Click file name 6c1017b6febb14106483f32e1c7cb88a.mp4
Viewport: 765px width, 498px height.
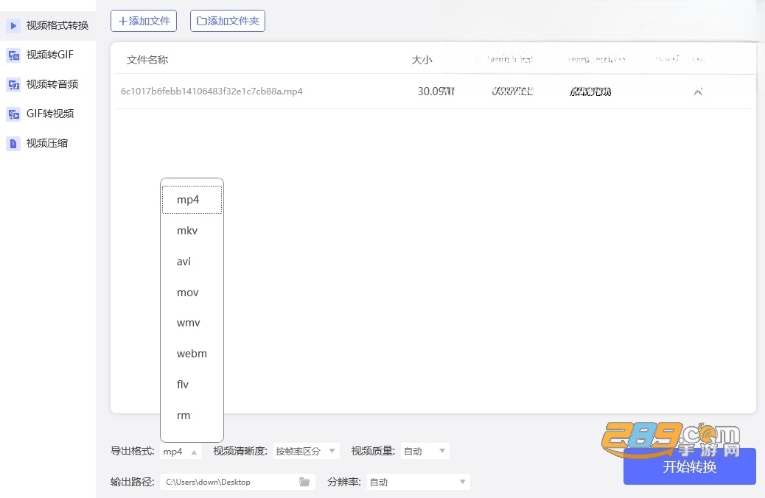click(212, 91)
